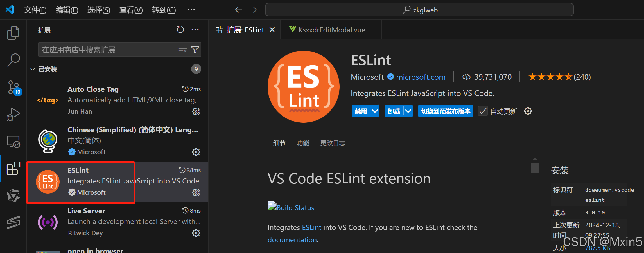The height and width of the screenshot is (253, 644).
Task: Click the install count cloud icon
Action: 466,77
